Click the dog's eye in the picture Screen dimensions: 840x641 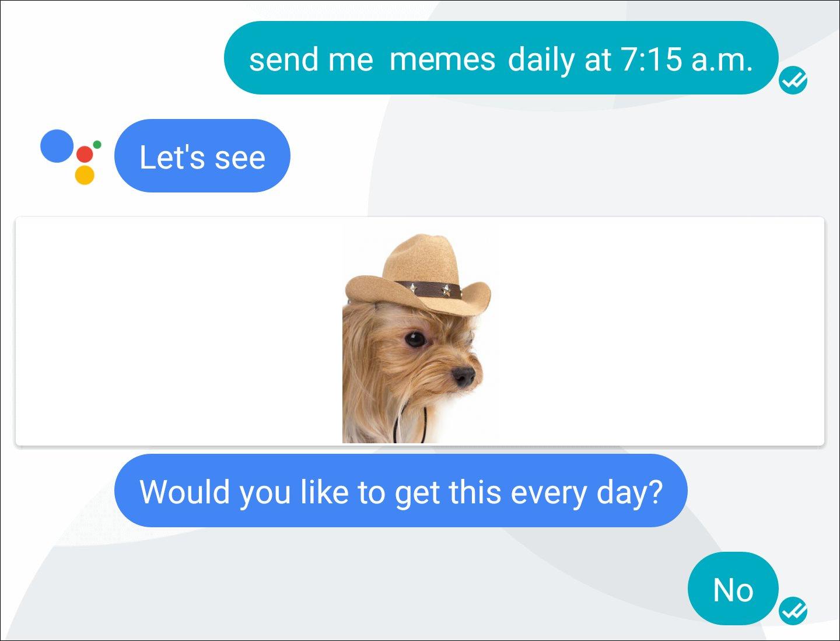click(x=415, y=339)
